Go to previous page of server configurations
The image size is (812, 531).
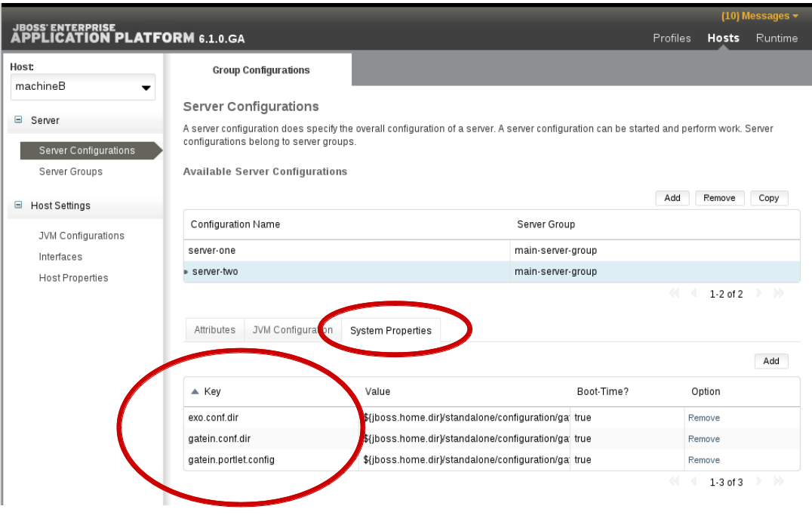click(694, 294)
